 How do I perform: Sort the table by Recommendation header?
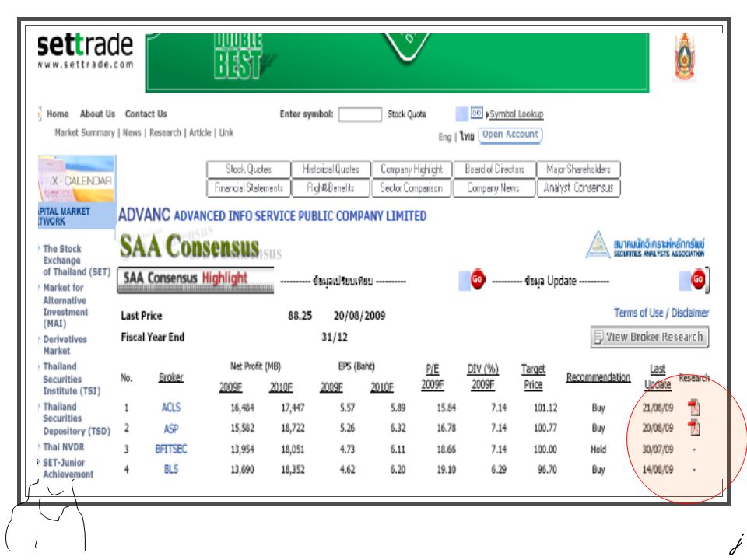click(x=598, y=377)
